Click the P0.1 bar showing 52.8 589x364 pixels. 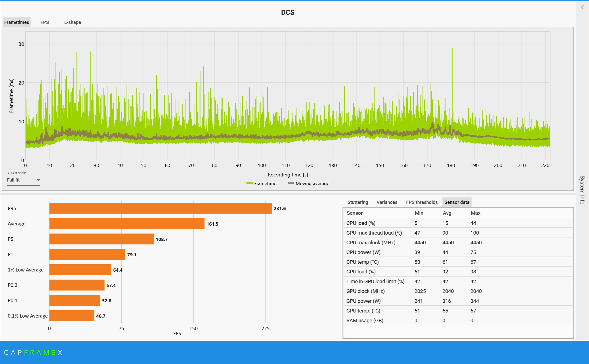[x=75, y=300]
